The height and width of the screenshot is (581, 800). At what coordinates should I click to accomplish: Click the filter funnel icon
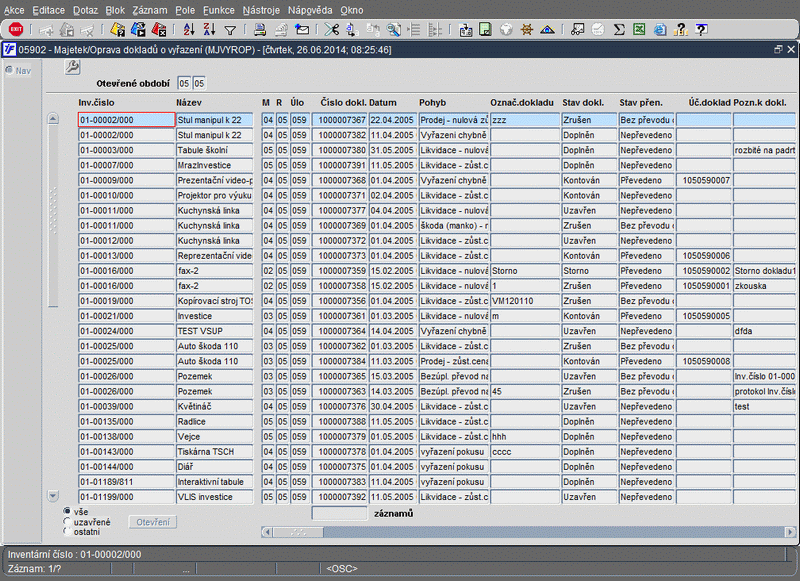231,30
